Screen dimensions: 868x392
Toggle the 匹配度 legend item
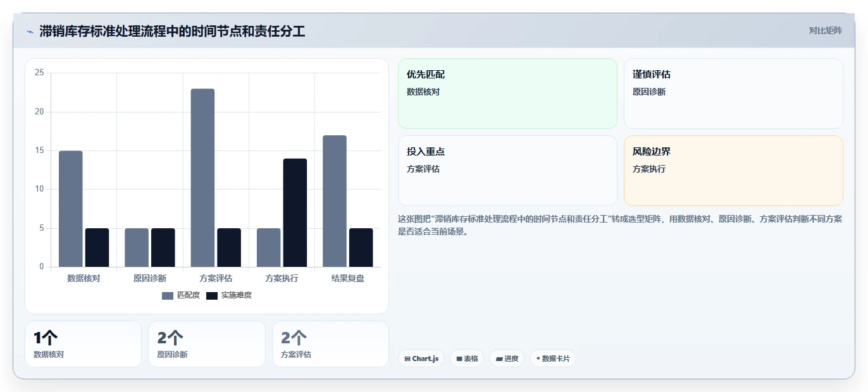[181, 295]
